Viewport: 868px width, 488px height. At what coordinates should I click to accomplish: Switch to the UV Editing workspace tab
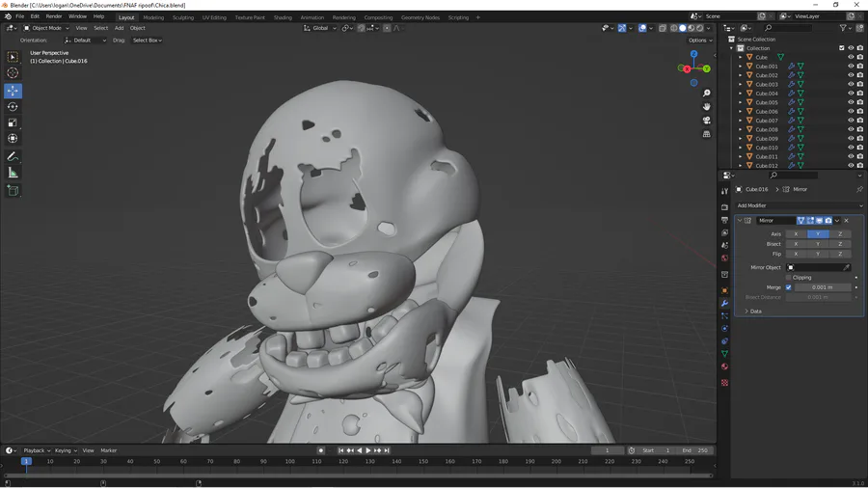[x=214, y=17]
